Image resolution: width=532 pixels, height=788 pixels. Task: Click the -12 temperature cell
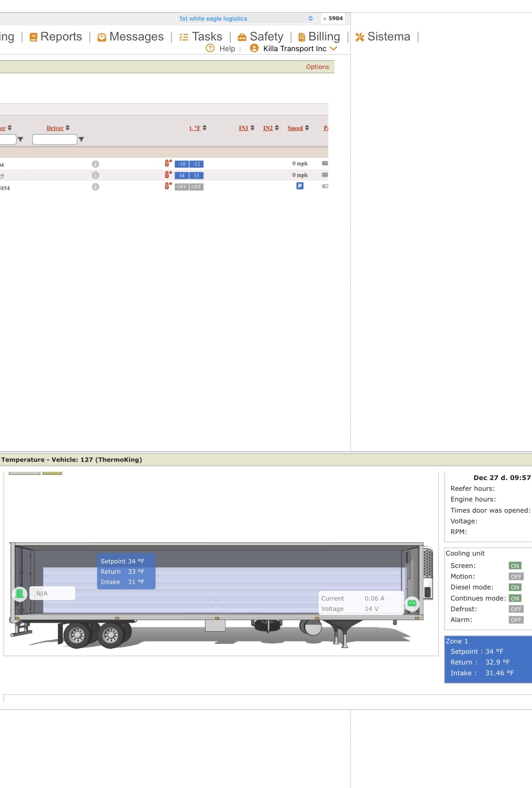(x=196, y=164)
